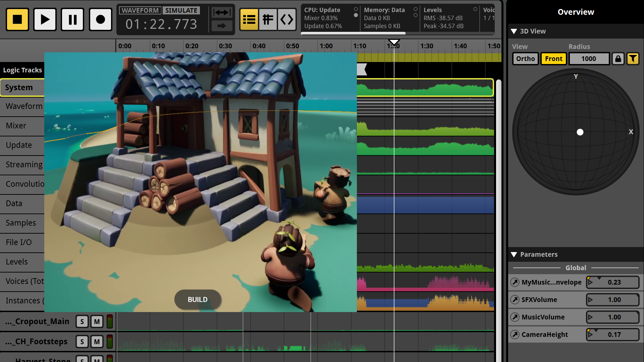Mute the Cropout_Main track
The height and width of the screenshot is (362, 644).
pos(97,322)
